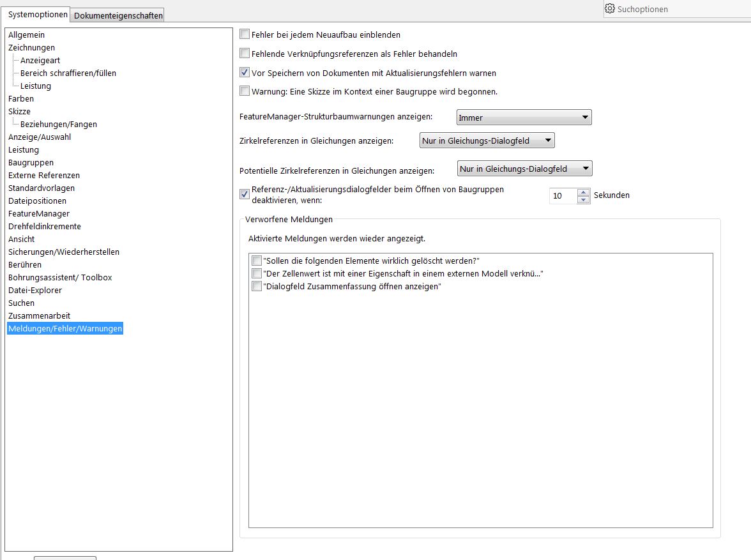Open the Dokumenteigenschaften tab
The width and height of the screenshot is (751, 560).
[x=118, y=15]
